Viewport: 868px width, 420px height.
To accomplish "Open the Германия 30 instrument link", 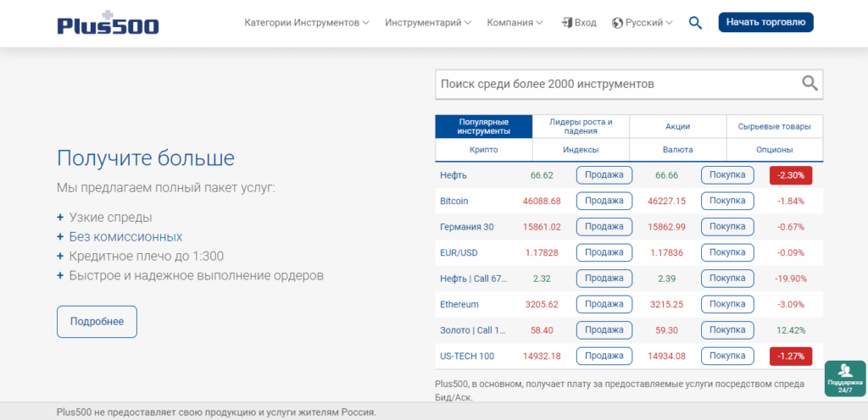I will 467,227.
